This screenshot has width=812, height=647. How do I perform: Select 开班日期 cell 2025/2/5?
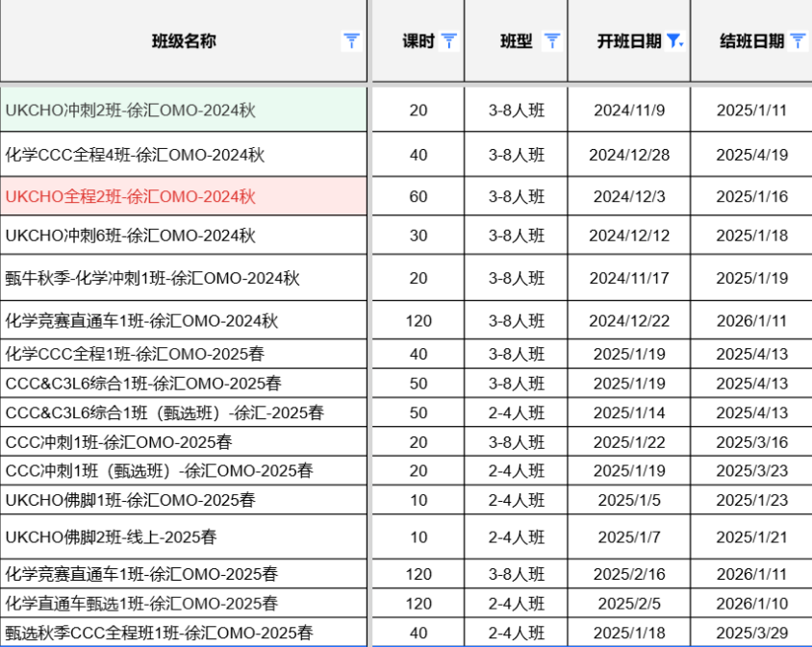tap(628, 603)
